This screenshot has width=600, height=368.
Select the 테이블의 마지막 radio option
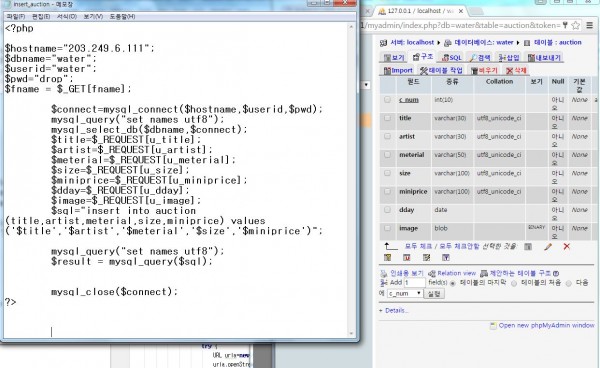pyautogui.click(x=453, y=283)
